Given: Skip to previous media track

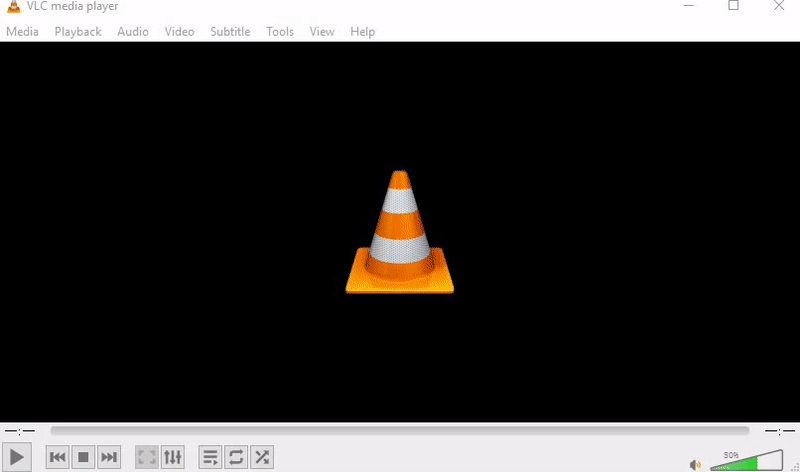Looking at the screenshot, I should [58, 457].
